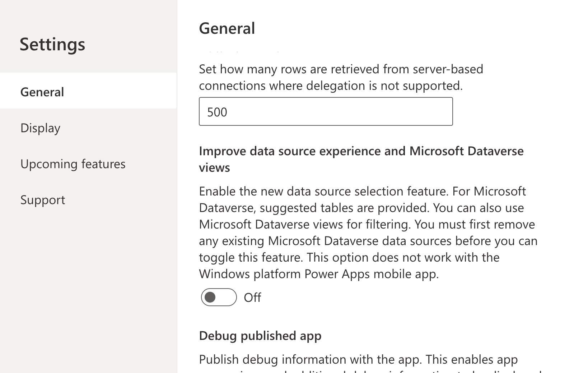Click the Debug published app heading
Image resolution: width=588 pixels, height=373 pixels.
point(260,336)
